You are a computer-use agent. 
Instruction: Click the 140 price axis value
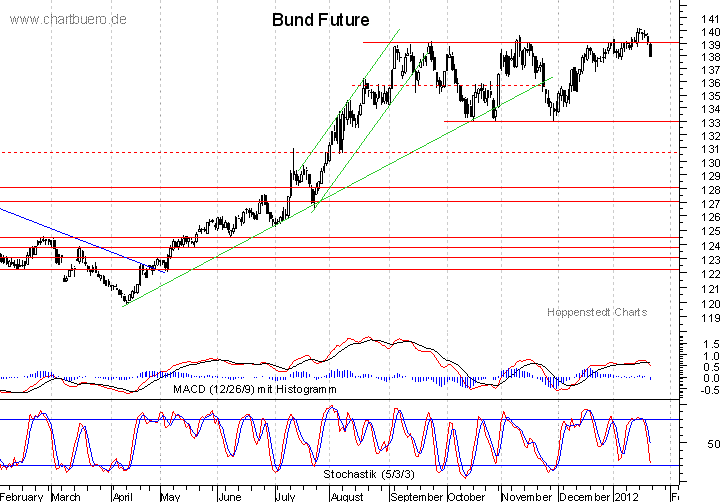point(710,32)
